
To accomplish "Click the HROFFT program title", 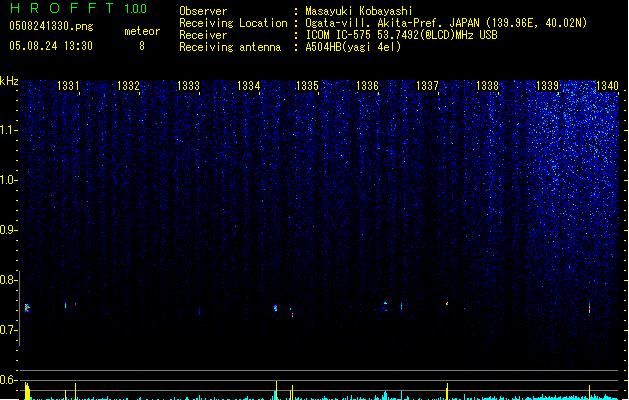I will click(x=62, y=8).
